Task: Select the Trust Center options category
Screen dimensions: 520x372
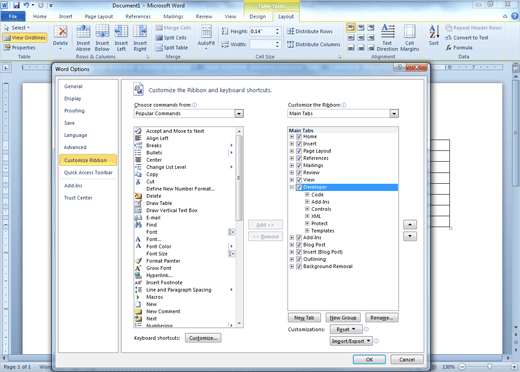Action: (78, 198)
